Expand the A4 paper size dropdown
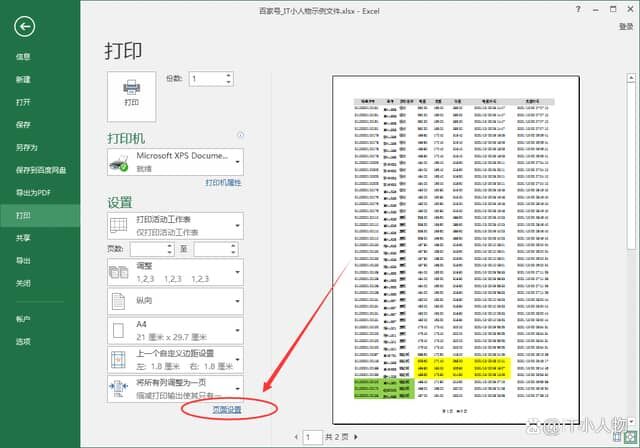 click(175, 329)
